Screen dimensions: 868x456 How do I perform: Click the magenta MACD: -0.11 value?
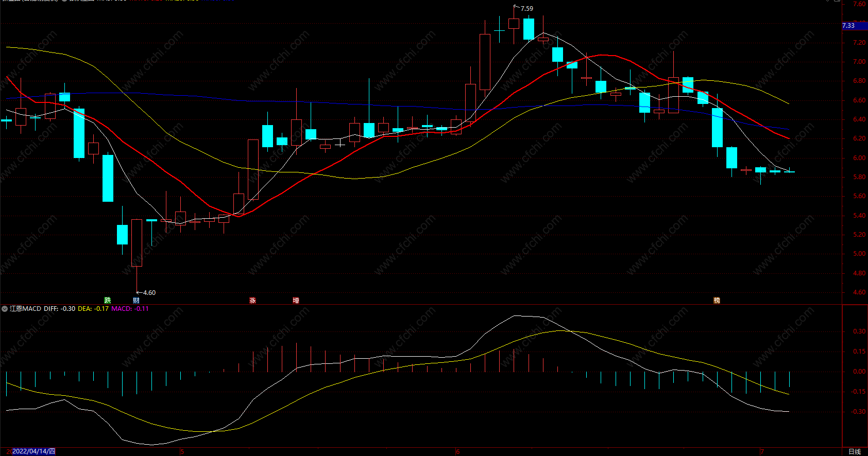tap(130, 309)
